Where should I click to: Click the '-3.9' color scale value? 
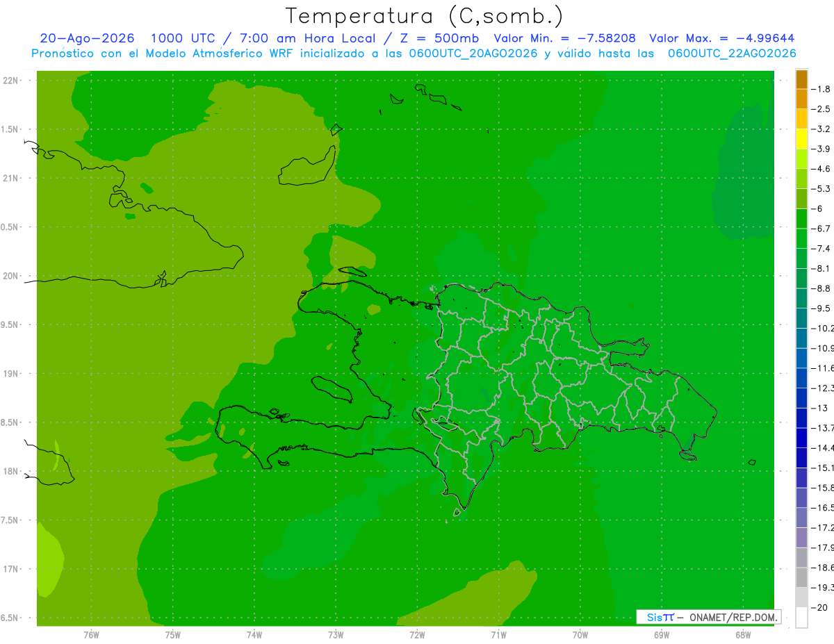(821, 149)
